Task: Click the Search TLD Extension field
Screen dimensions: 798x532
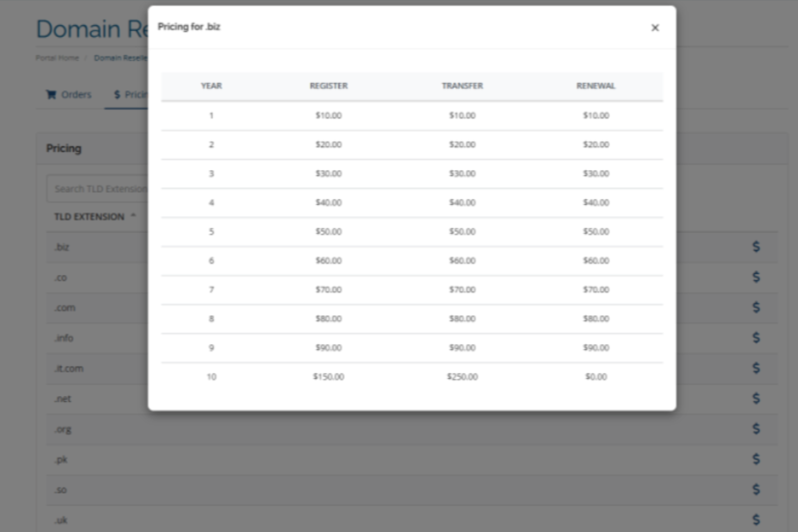Action: pyautogui.click(x=99, y=189)
